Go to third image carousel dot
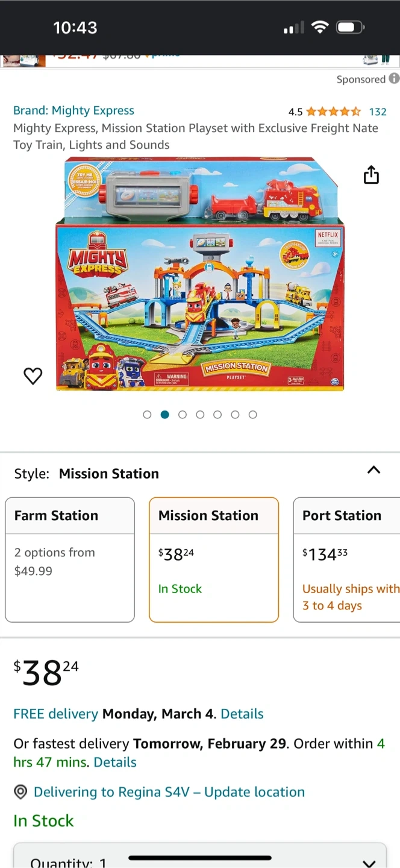Image resolution: width=400 pixels, height=868 pixels. pyautogui.click(x=183, y=415)
